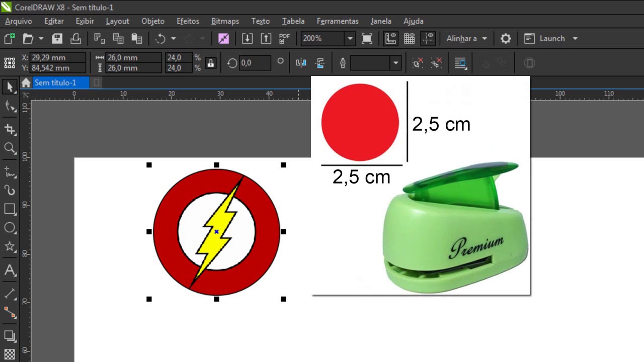Screen dimensions: 644x362
Task: Open the Exibir menu
Action: [85, 21]
